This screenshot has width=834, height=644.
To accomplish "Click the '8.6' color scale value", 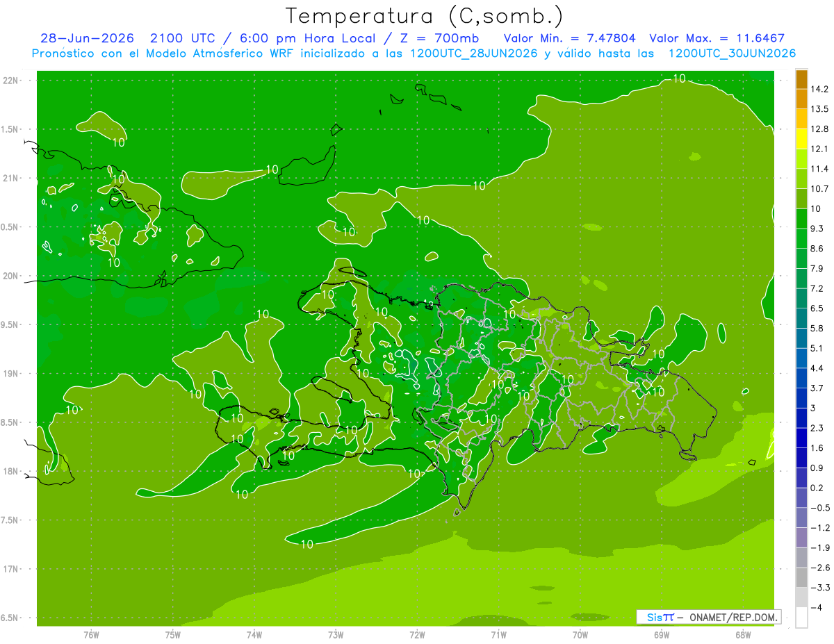I will click(817, 249).
